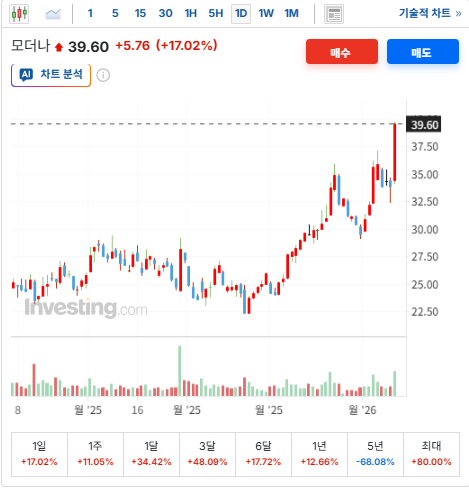Select the 1달 period cell
This screenshot has height=490, width=469.
point(151,454)
